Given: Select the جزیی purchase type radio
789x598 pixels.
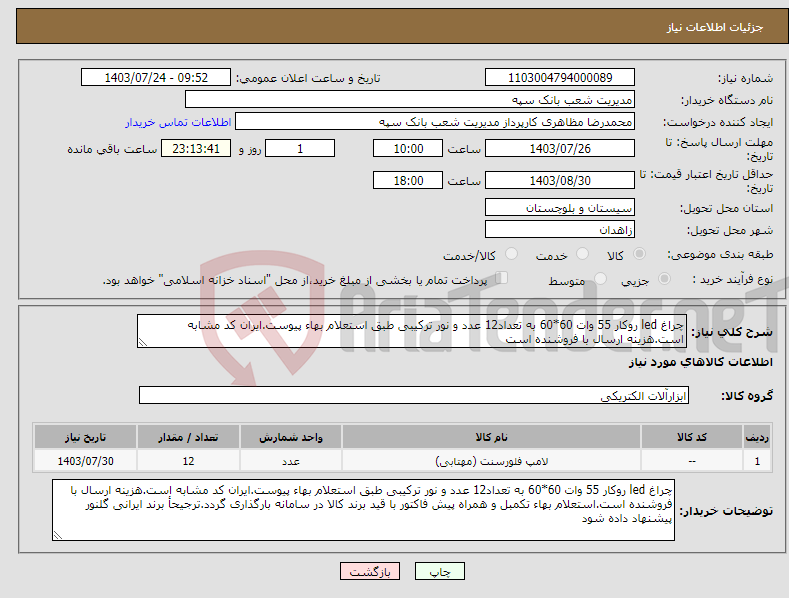Looking at the screenshot, I should tap(664, 278).
